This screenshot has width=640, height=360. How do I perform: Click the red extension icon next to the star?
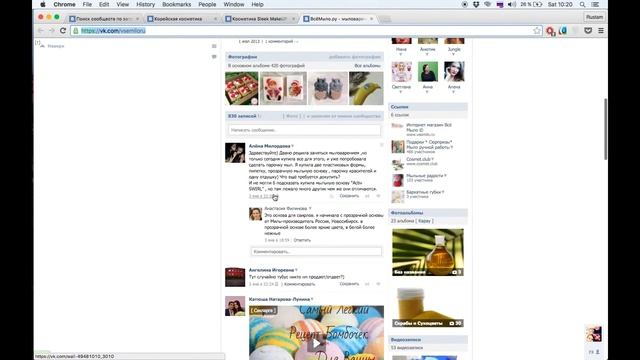tap(550, 31)
